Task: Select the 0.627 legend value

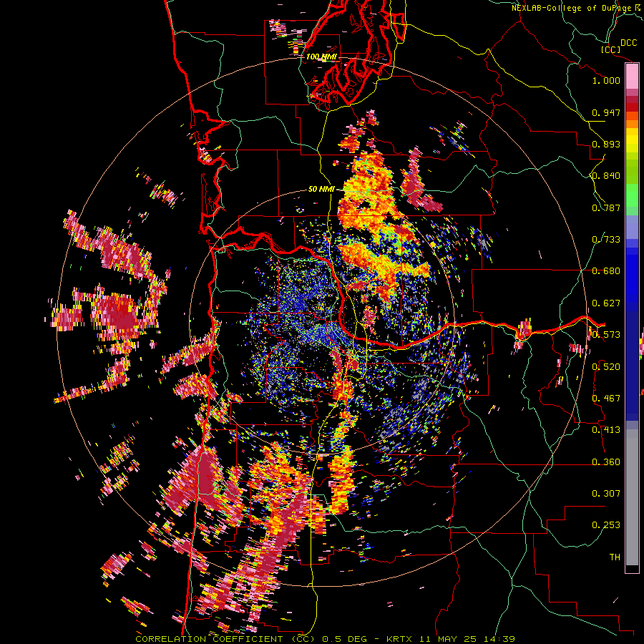Action: [x=606, y=303]
